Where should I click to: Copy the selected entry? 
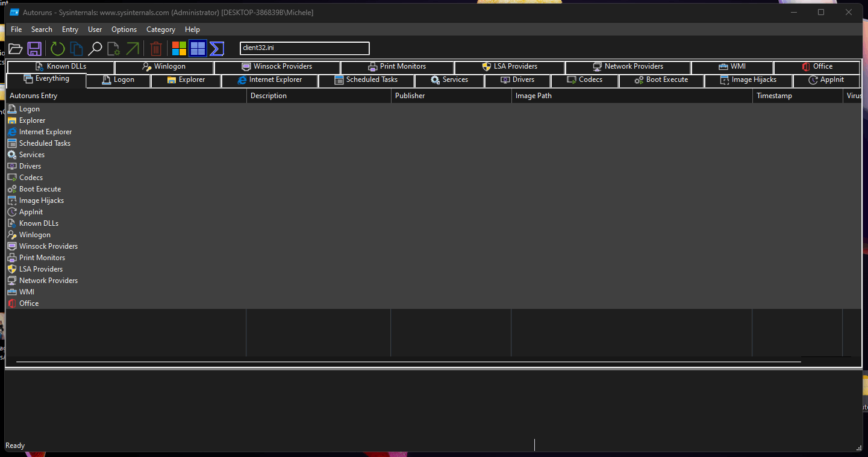76,48
